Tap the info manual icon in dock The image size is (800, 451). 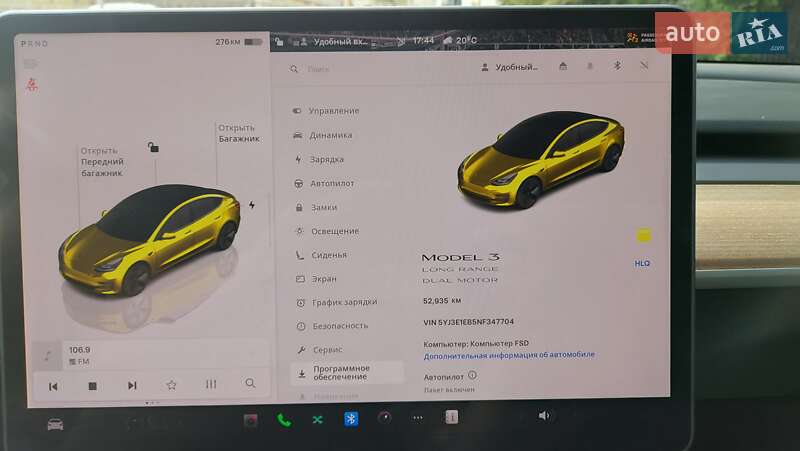[x=452, y=417]
